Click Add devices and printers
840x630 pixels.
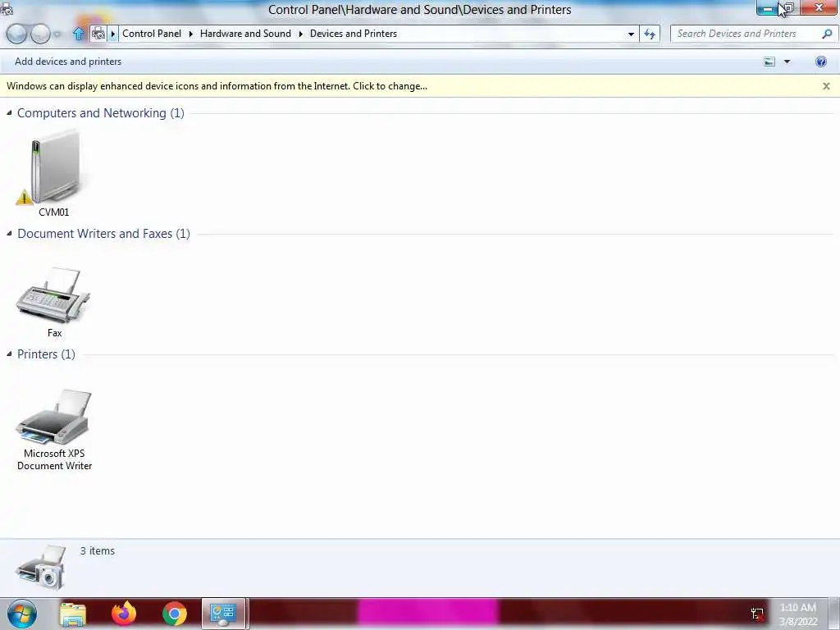pos(68,62)
